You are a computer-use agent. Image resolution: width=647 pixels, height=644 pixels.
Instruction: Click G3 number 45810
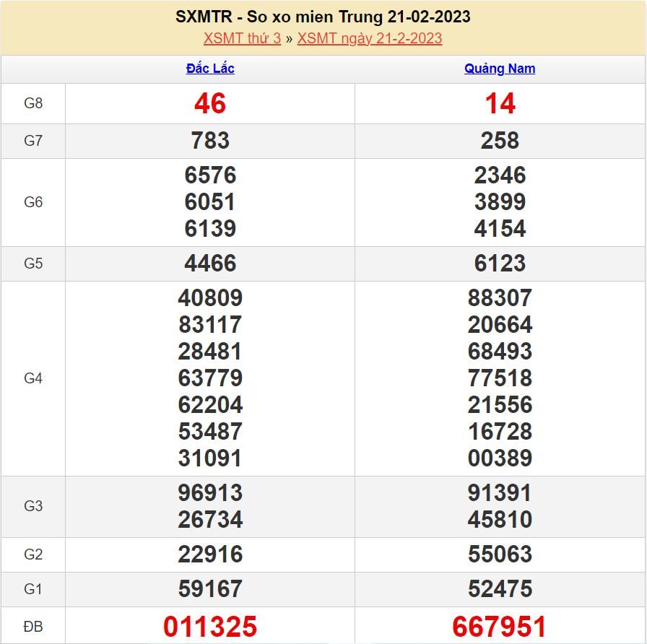click(500, 519)
